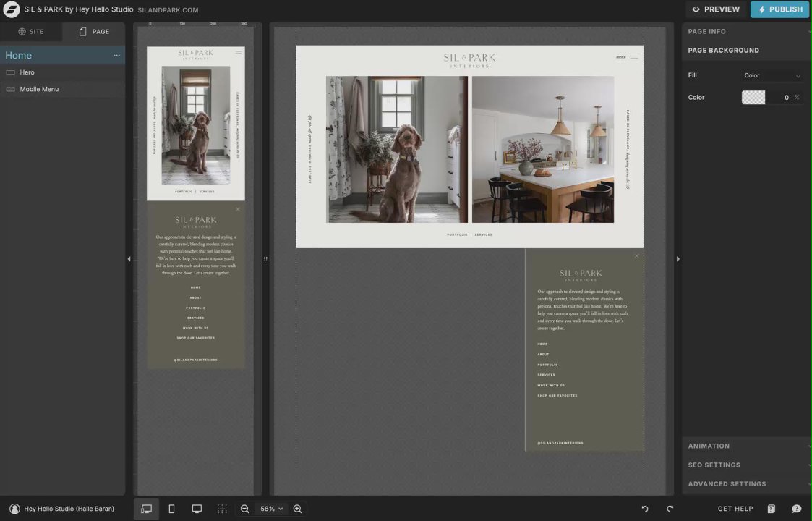Screen dimensions: 812x521
Task: Select the dog photo on desktop canvas
Action: click(x=397, y=149)
